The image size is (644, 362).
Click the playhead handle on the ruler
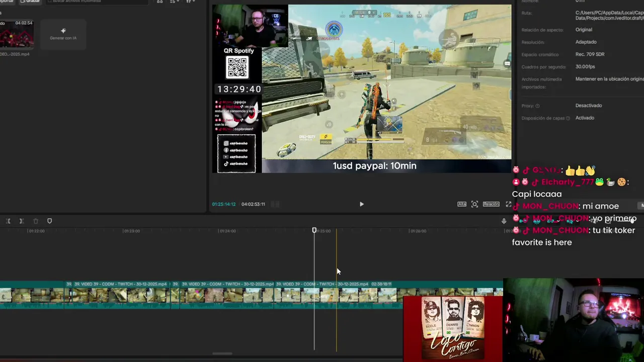[314, 230]
